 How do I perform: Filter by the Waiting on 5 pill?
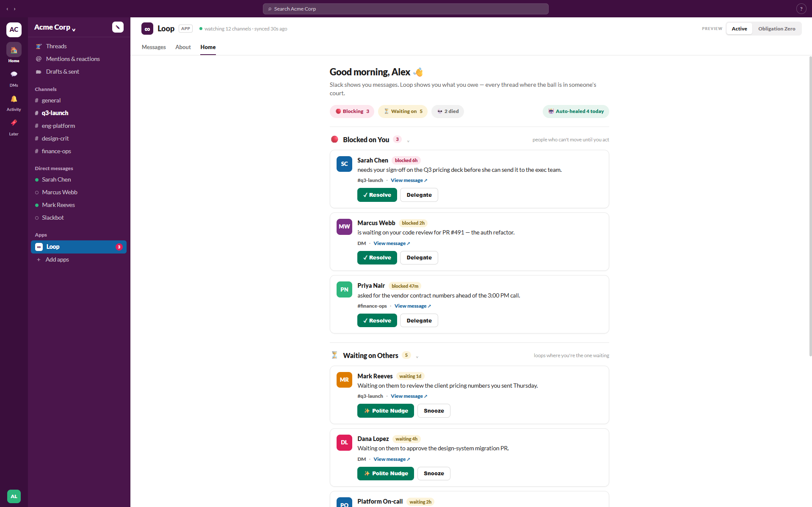coord(403,111)
